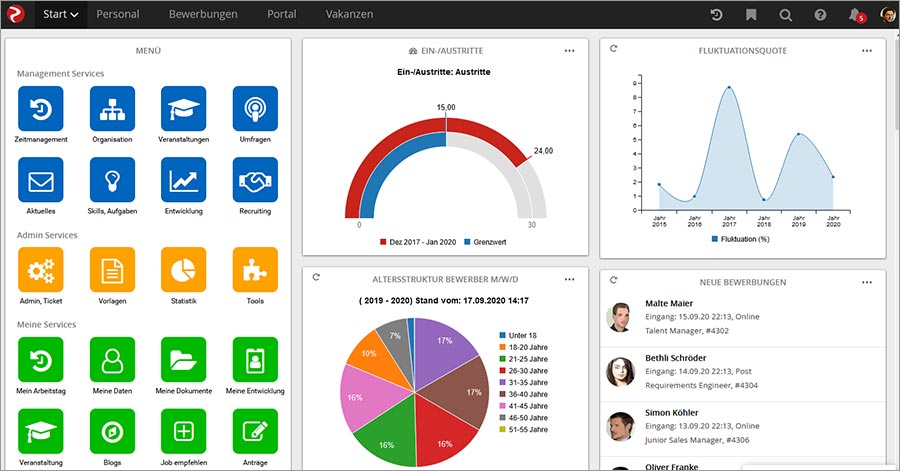Click Malte Maier's profile photo
The width and height of the screenshot is (900, 471).
click(x=620, y=317)
